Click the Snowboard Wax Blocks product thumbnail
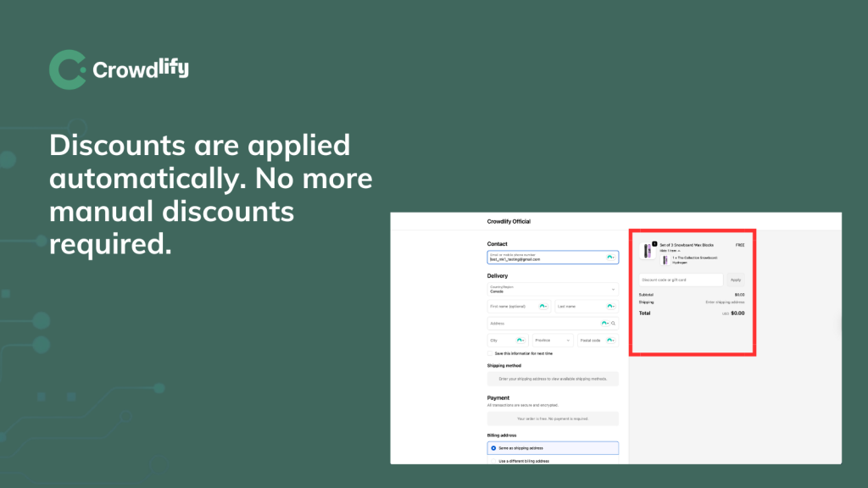The height and width of the screenshot is (488, 868). coord(647,251)
